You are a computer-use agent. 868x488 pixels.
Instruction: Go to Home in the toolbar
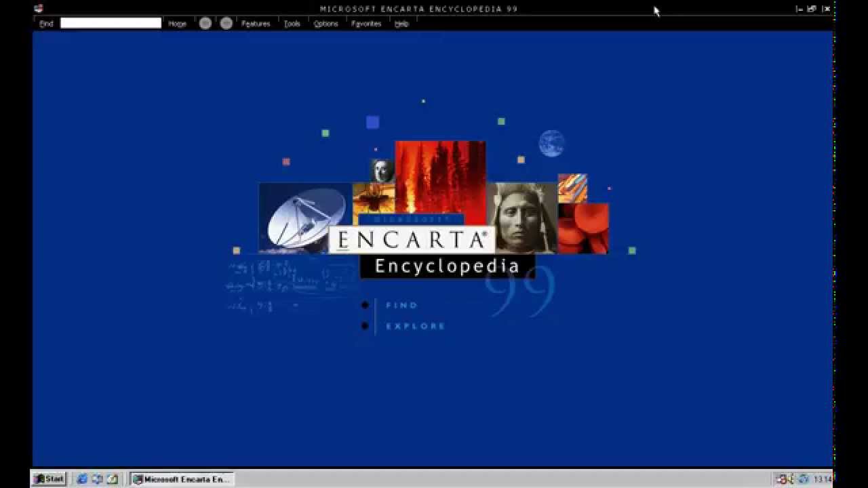177,24
